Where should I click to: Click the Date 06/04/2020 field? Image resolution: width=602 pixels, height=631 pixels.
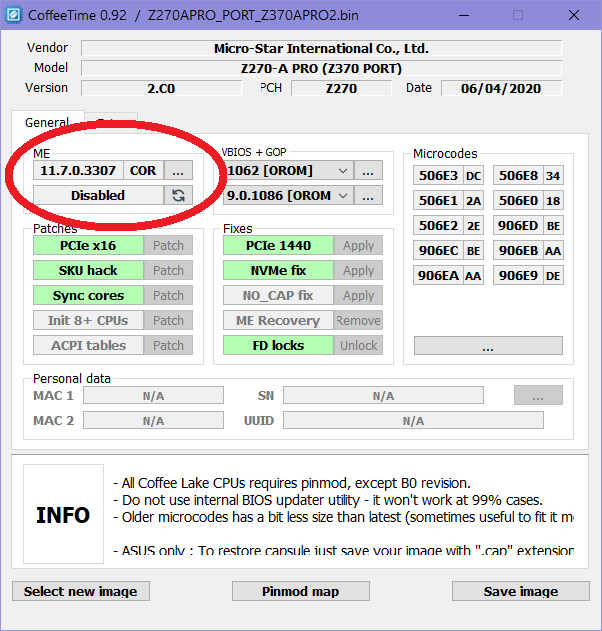pos(501,88)
